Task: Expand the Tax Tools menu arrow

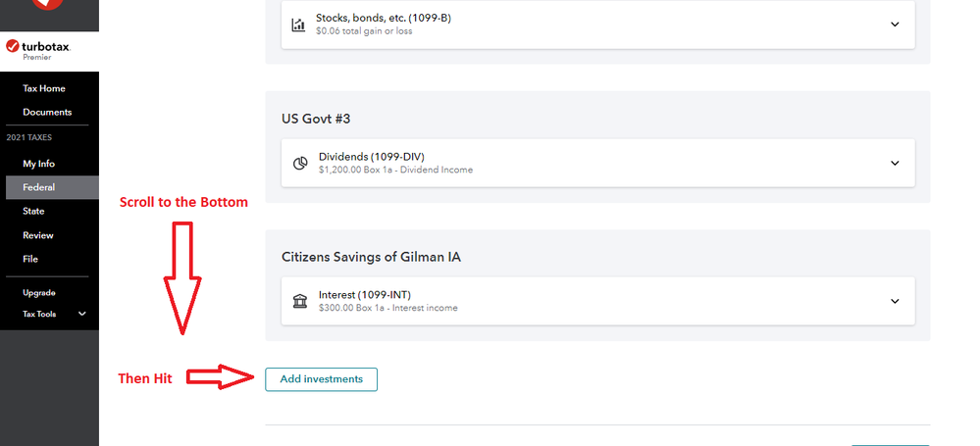Action: click(x=81, y=314)
